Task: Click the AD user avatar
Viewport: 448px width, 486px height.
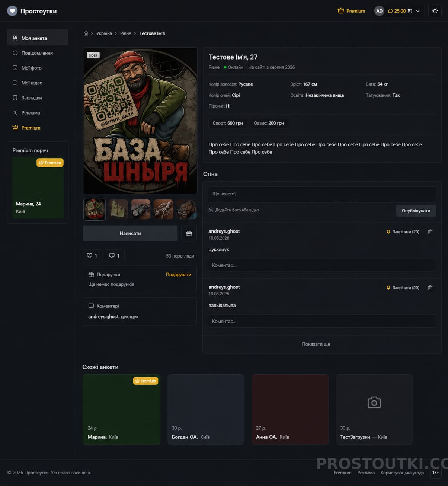Action: tap(379, 11)
